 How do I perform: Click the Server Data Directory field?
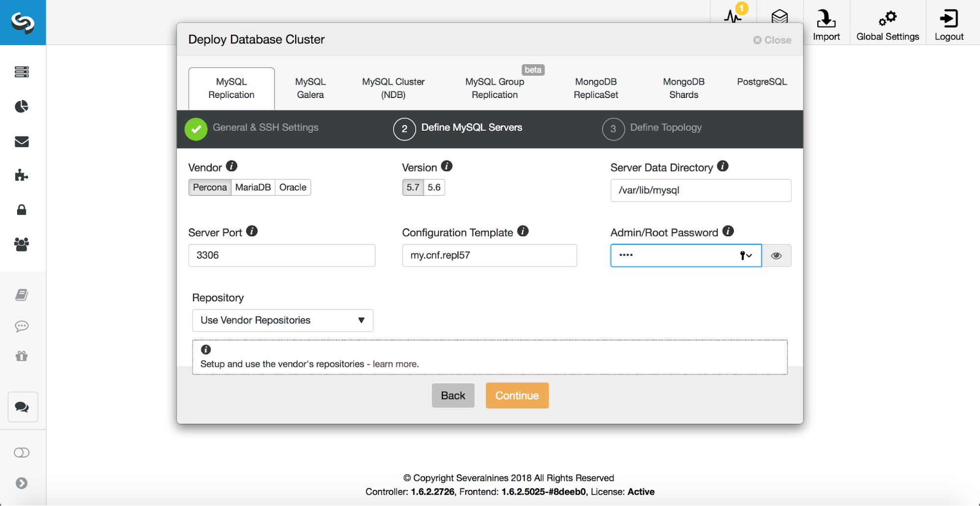coord(701,191)
